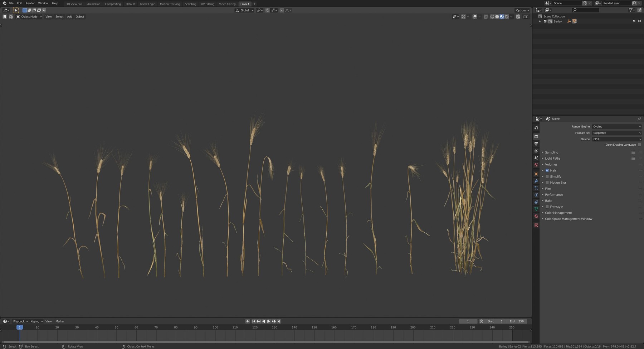
Task: Open the Output Properties printer tab
Action: click(536, 144)
